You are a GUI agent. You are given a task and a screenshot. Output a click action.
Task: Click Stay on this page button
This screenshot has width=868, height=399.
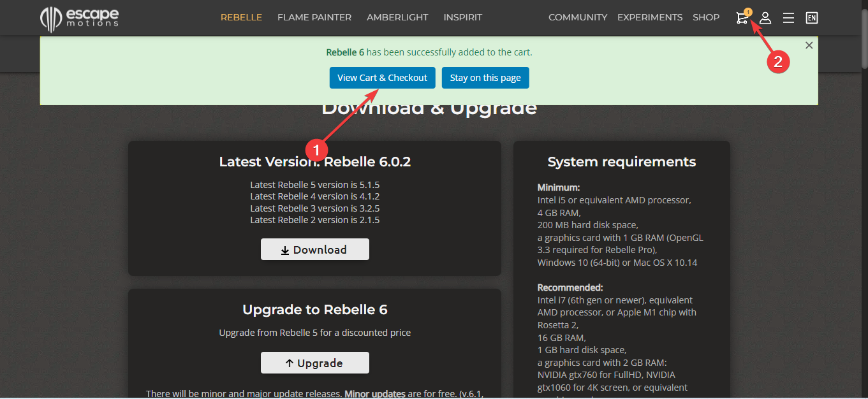point(485,78)
